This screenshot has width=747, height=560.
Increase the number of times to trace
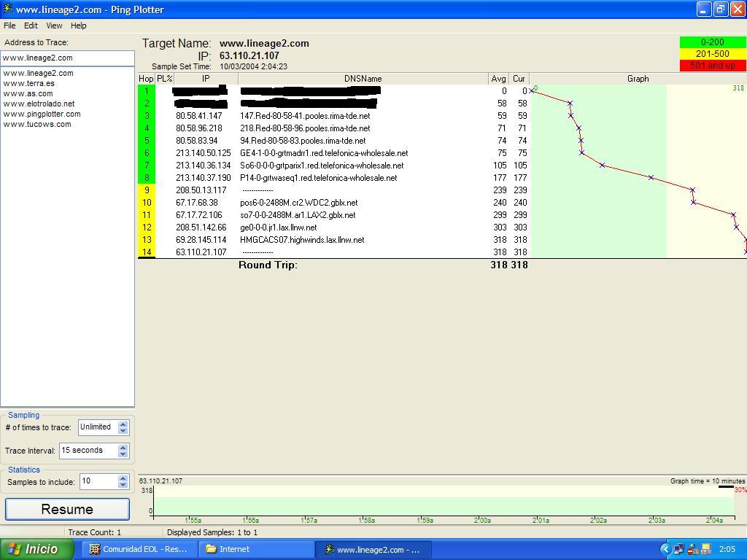[123, 424]
